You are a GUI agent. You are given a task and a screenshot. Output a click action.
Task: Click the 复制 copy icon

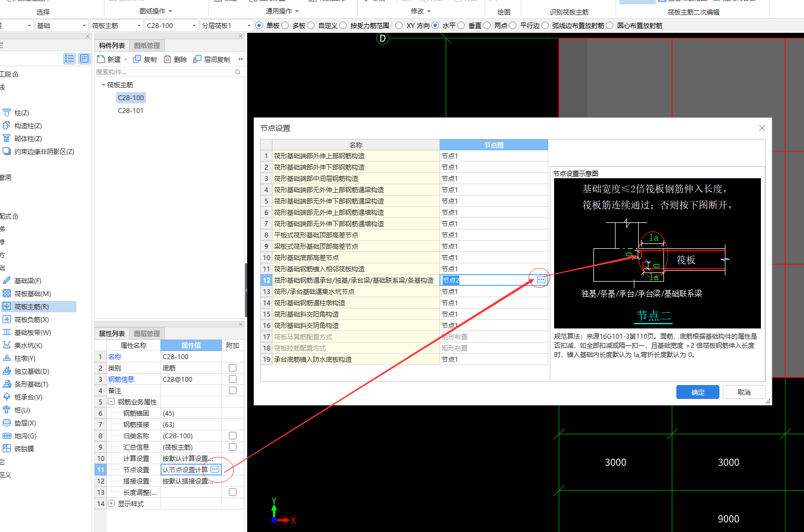point(137,59)
